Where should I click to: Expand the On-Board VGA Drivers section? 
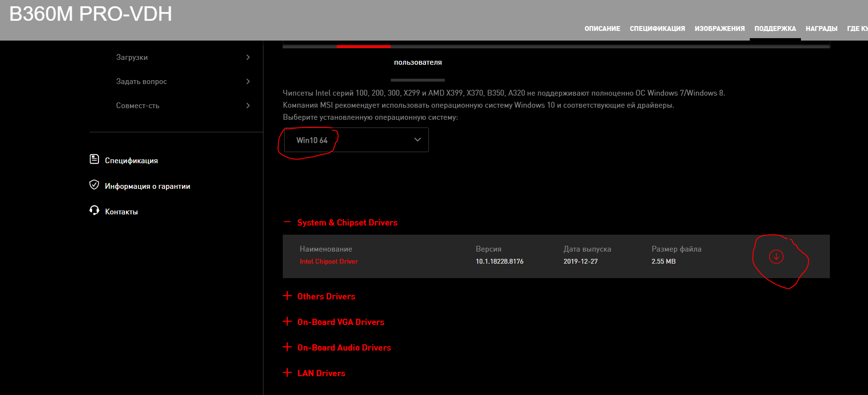[x=287, y=322]
